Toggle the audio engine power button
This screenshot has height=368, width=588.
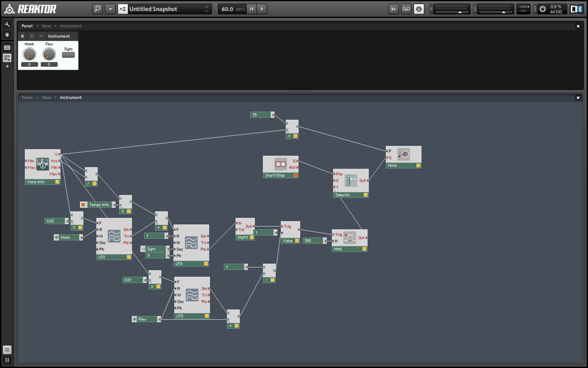pyautogui.click(x=542, y=9)
